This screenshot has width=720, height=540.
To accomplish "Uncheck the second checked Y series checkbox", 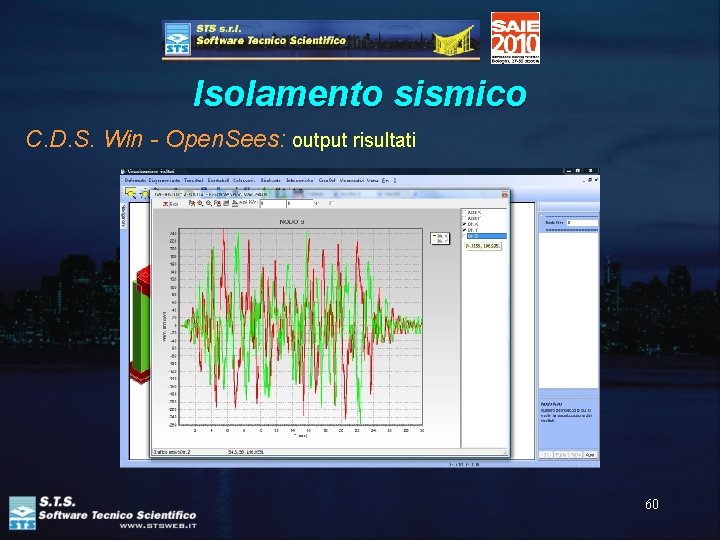I will tap(464, 230).
